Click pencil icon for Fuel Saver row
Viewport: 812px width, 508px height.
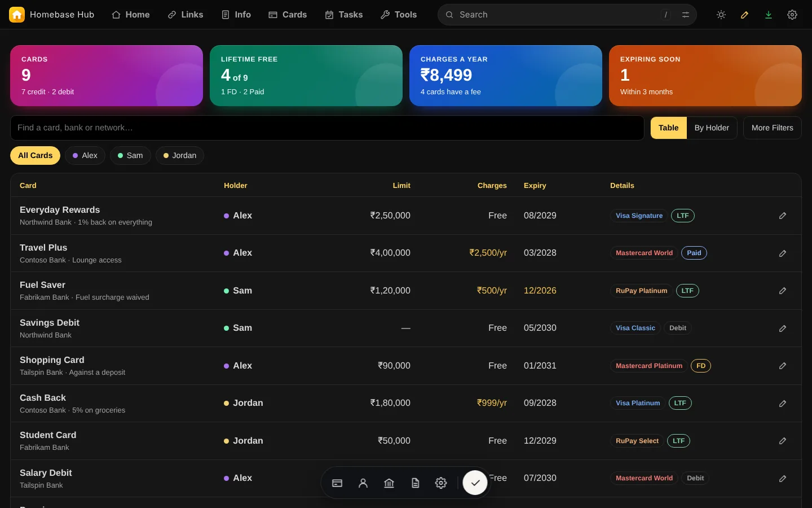pyautogui.click(x=783, y=291)
